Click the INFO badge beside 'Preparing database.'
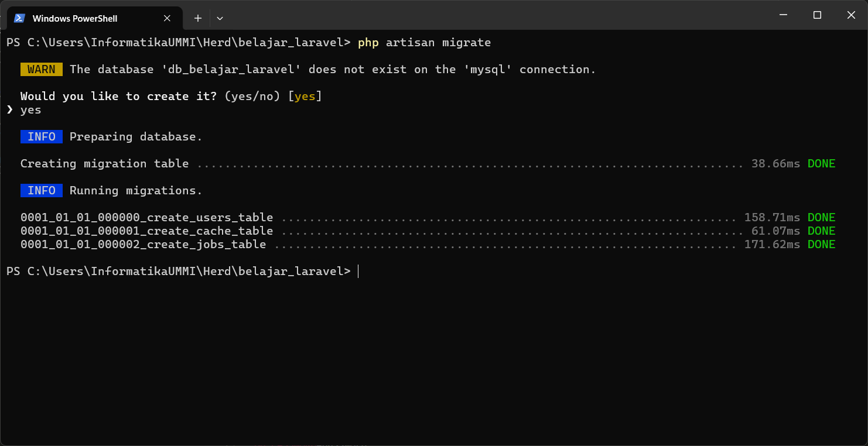This screenshot has width=868, height=446. [x=42, y=136]
